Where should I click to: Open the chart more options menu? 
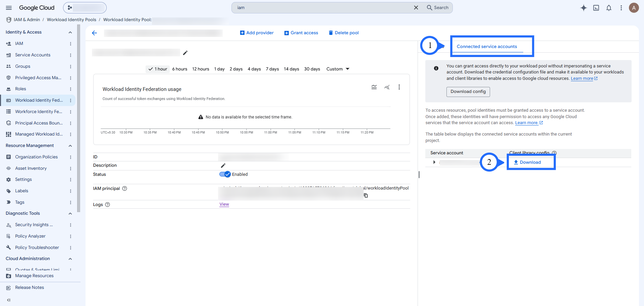[x=399, y=87]
